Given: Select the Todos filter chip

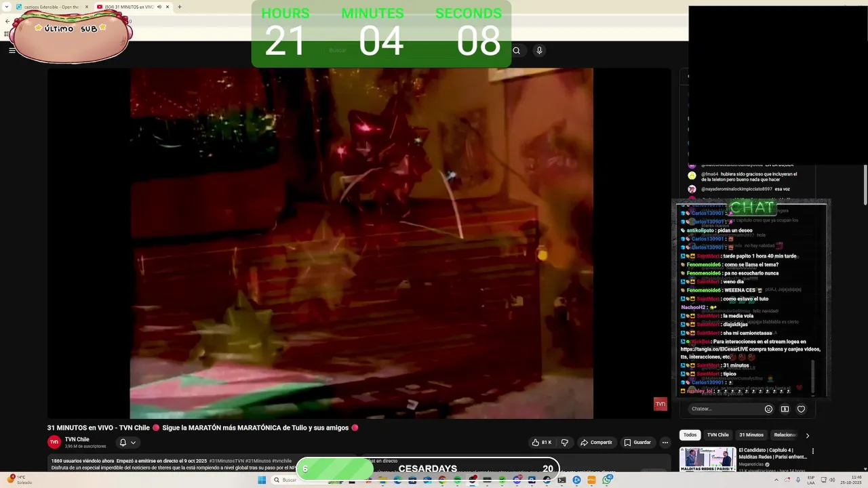Looking at the screenshot, I should click(x=690, y=435).
